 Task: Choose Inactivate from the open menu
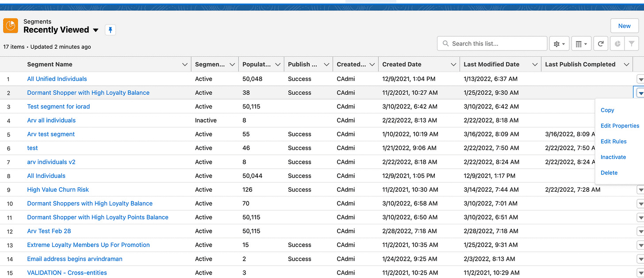613,157
